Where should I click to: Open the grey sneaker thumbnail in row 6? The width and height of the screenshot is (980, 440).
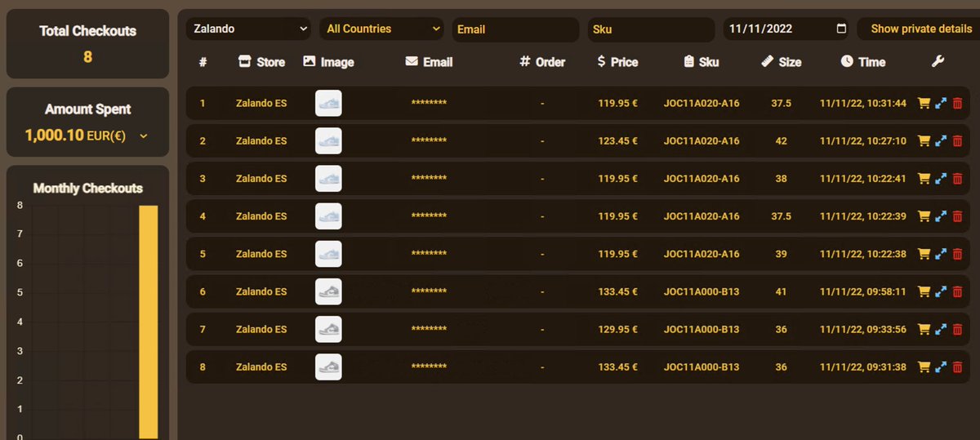point(328,291)
